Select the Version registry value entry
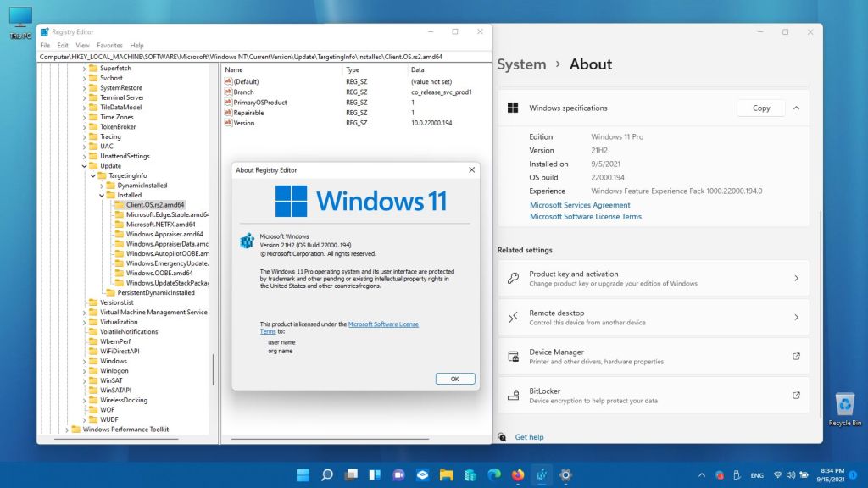Viewport: 868px width, 488px height. click(x=243, y=123)
